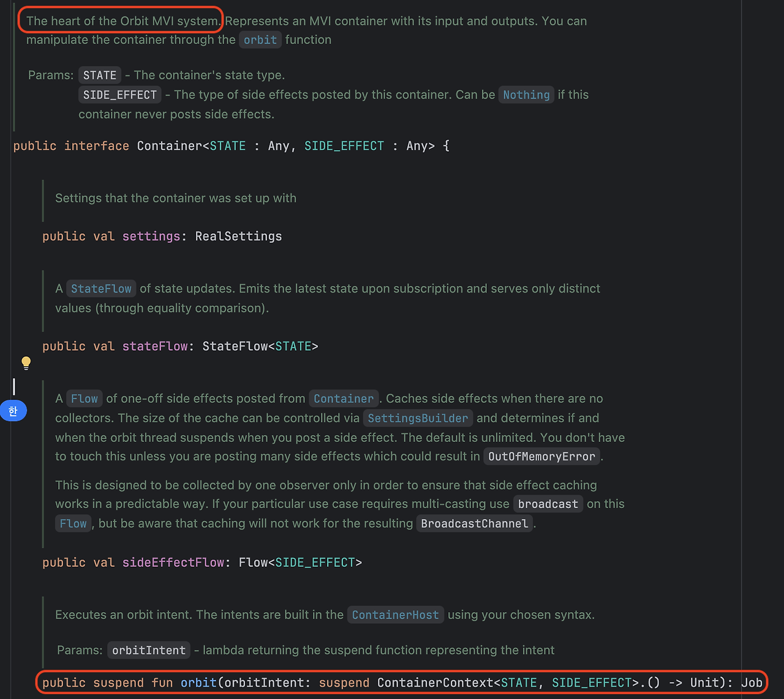Open the ContainerHost doc link
The width and height of the screenshot is (784, 699).
pos(396,615)
